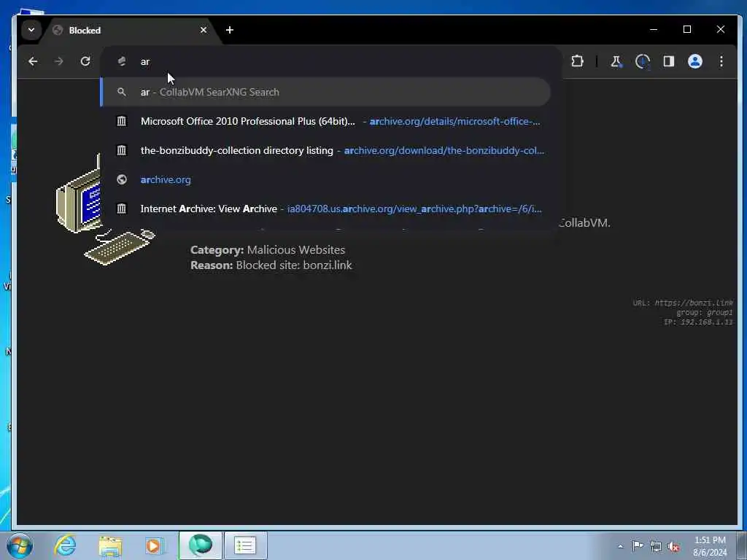
Task: Maximize the browser window
Action: [687, 29]
